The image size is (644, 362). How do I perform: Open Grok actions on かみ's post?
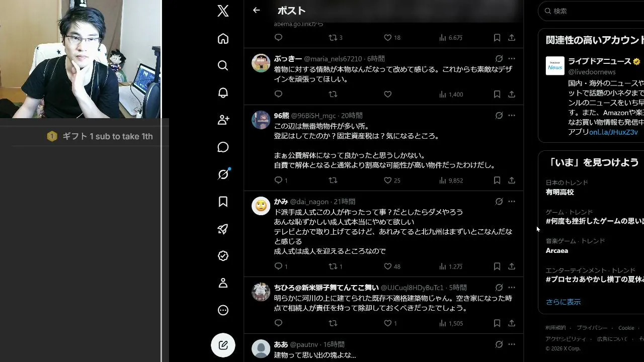pyautogui.click(x=499, y=201)
